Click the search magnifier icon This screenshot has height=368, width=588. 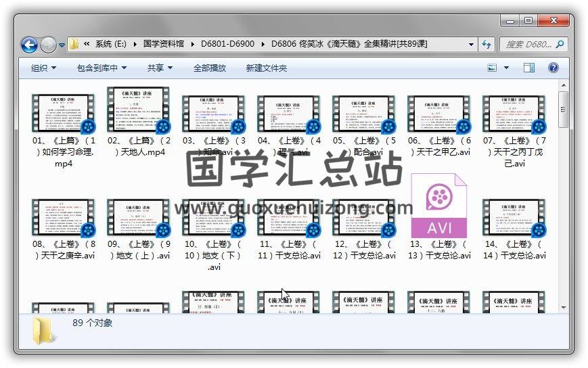point(560,45)
